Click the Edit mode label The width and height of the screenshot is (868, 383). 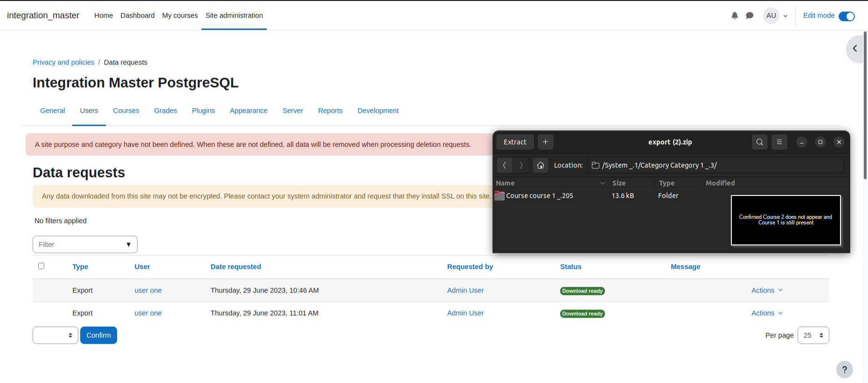point(819,15)
